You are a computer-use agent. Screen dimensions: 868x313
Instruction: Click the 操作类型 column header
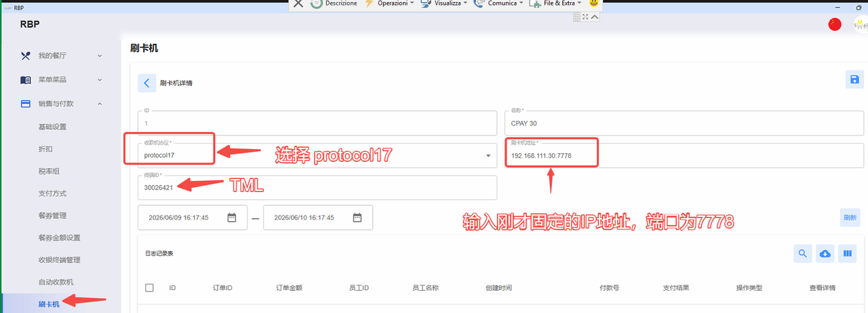pyautogui.click(x=749, y=288)
